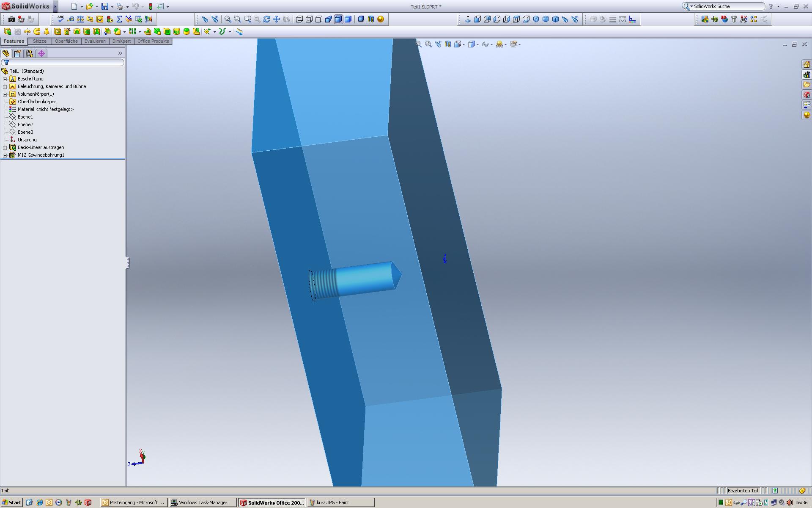Toggle Wireframe display mode
This screenshot has width=812, height=508.
tap(299, 19)
